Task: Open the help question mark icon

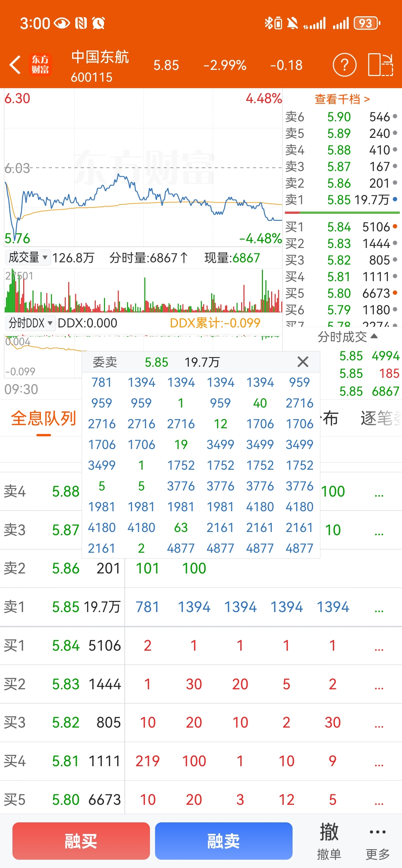Action: [x=344, y=65]
